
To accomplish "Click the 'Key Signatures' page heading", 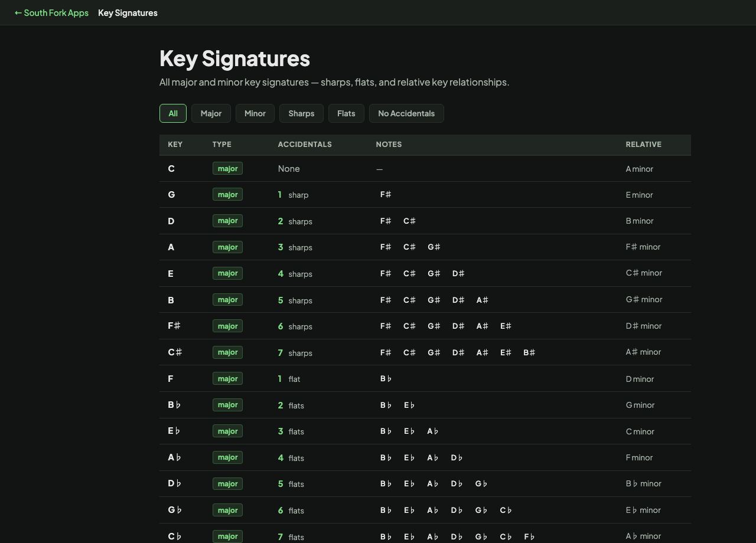I will (234, 58).
